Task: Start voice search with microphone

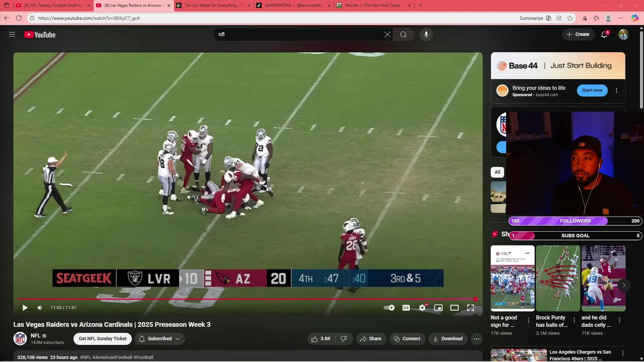Action: (426, 34)
